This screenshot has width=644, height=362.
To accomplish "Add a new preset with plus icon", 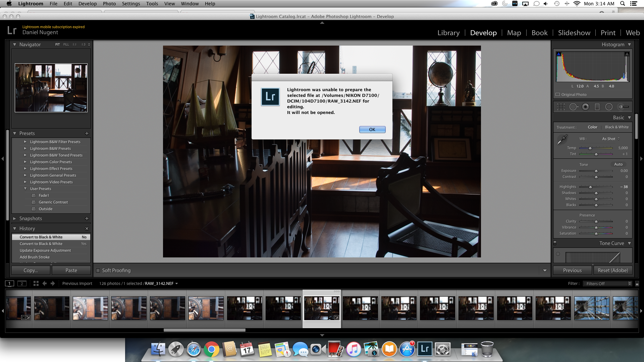I will tap(87, 133).
